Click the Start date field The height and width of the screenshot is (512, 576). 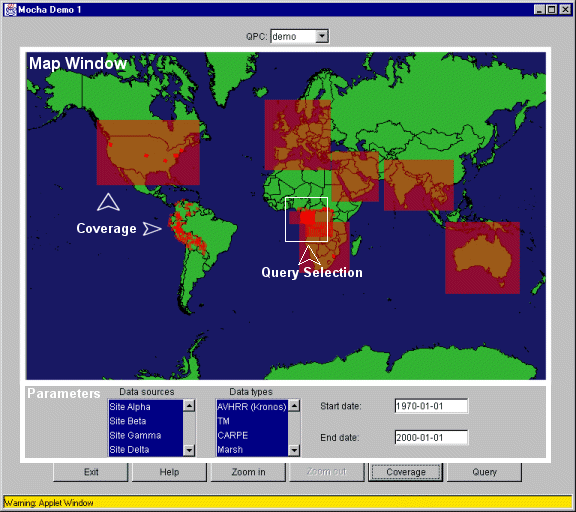431,406
